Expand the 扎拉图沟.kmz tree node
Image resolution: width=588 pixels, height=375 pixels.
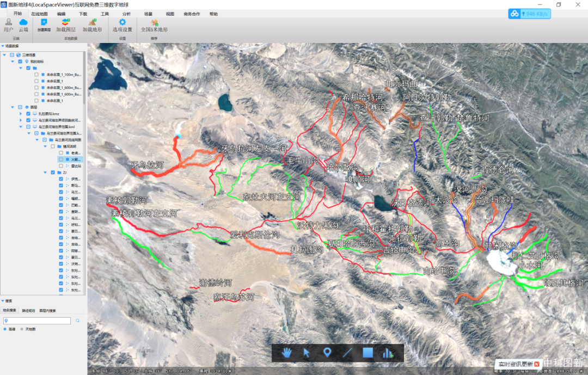21,113
